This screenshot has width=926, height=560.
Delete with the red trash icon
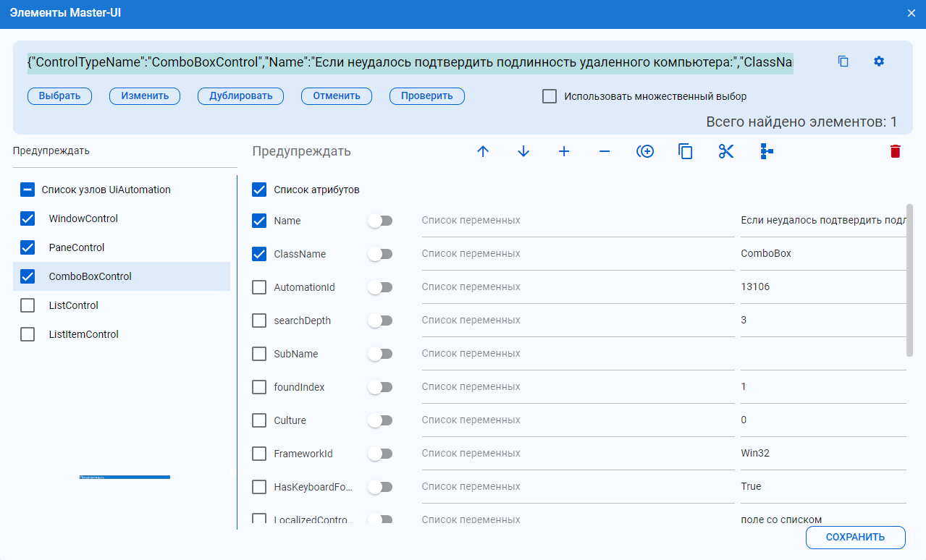pyautogui.click(x=896, y=151)
